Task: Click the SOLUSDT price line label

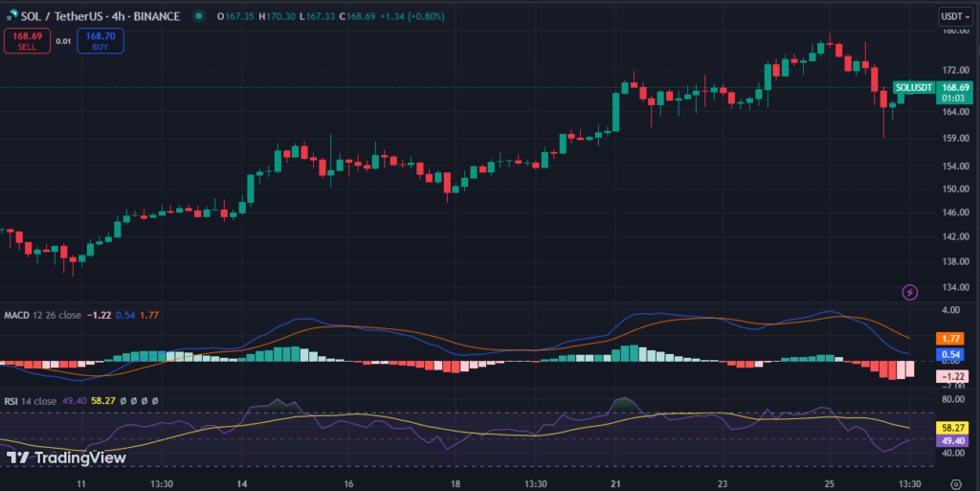Action: click(914, 87)
